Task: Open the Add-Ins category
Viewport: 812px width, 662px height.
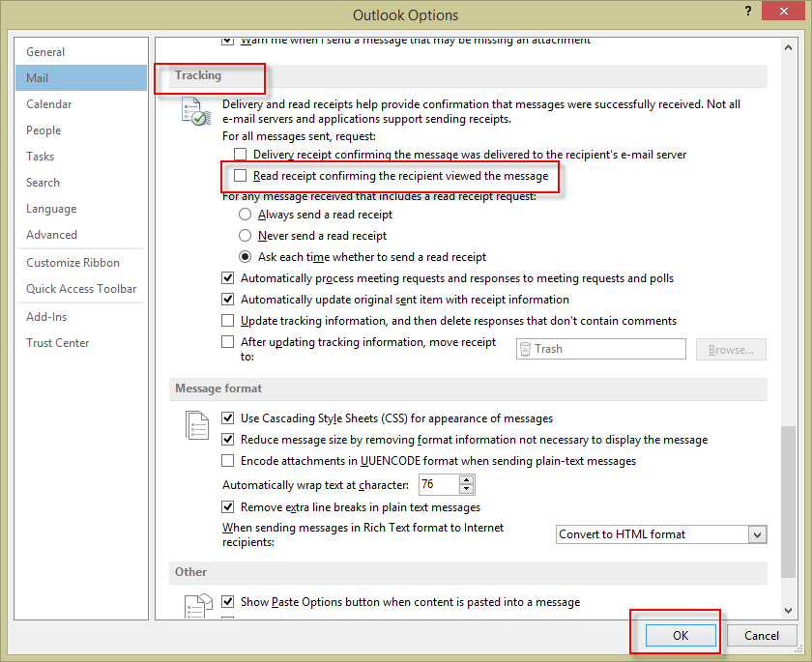Action: click(x=81, y=317)
